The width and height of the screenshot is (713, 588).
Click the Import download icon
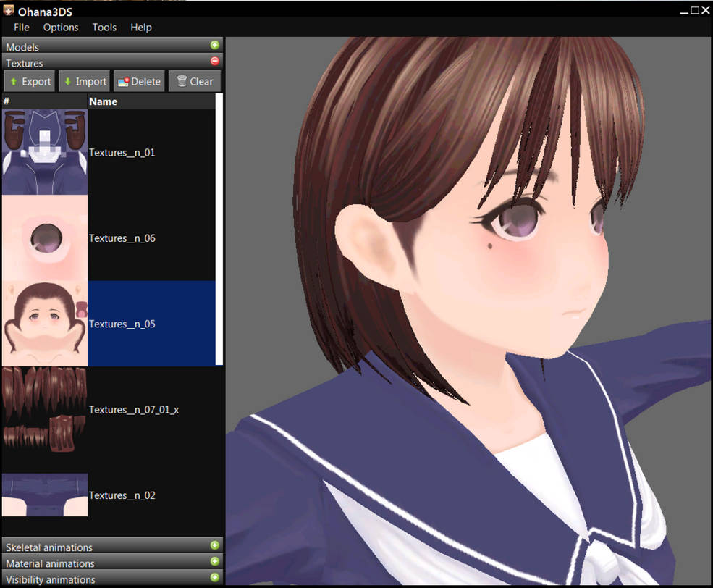68,81
